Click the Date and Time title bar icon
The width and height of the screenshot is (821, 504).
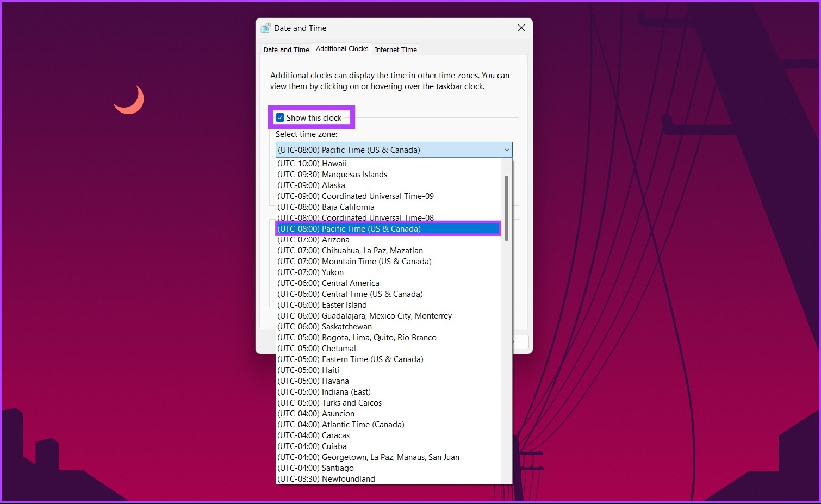point(266,28)
